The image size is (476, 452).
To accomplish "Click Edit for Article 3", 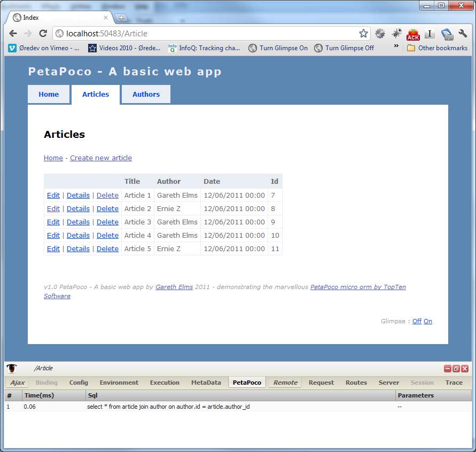I will 53,222.
